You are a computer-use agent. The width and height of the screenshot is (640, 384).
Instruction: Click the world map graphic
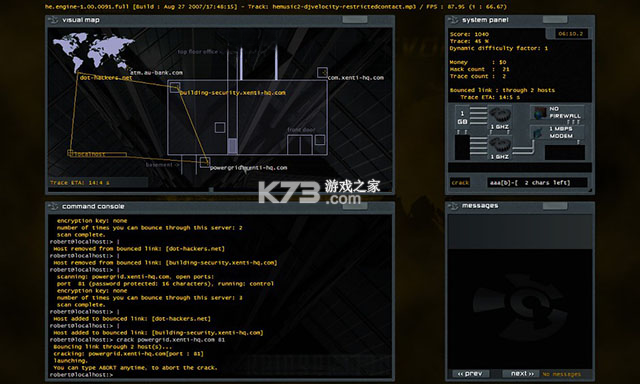[x=93, y=52]
